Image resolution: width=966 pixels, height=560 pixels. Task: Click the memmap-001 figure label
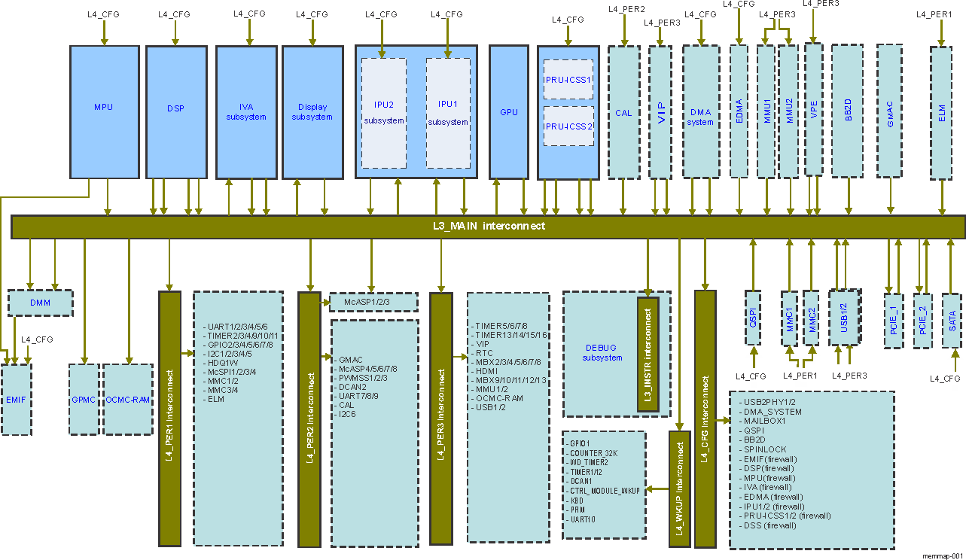943,555
